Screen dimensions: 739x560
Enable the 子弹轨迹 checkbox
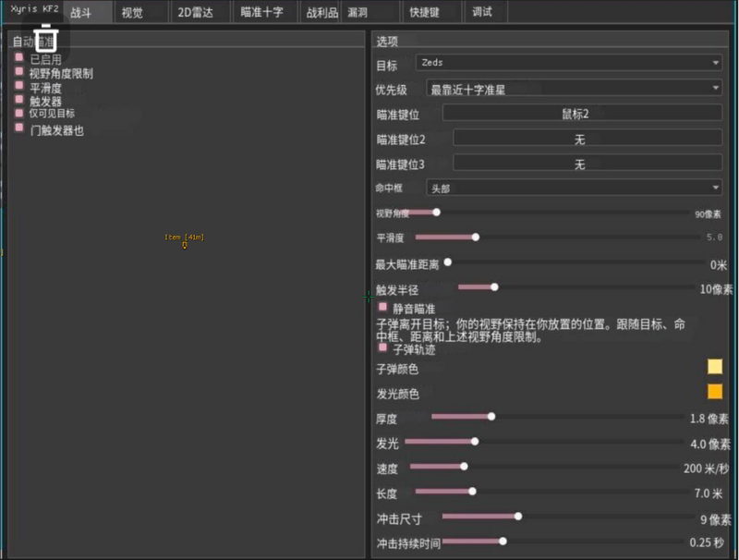[x=382, y=347]
